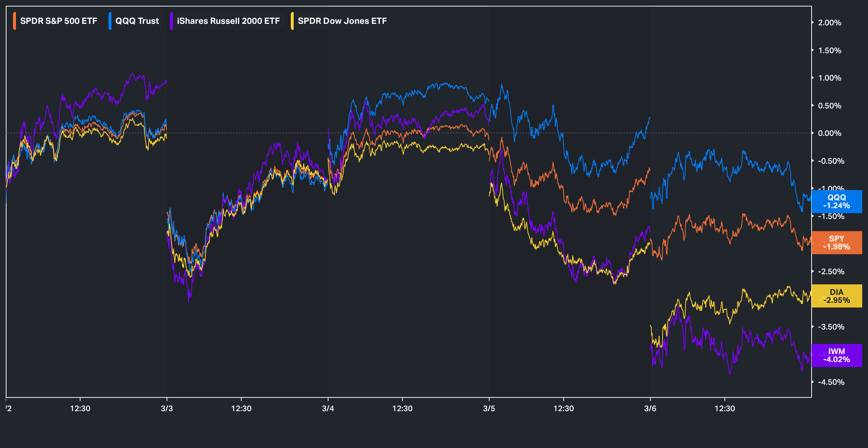Image resolution: width=868 pixels, height=448 pixels.
Task: Toggle the SPDR Dow Jones ETF legend
Action: coord(342,21)
